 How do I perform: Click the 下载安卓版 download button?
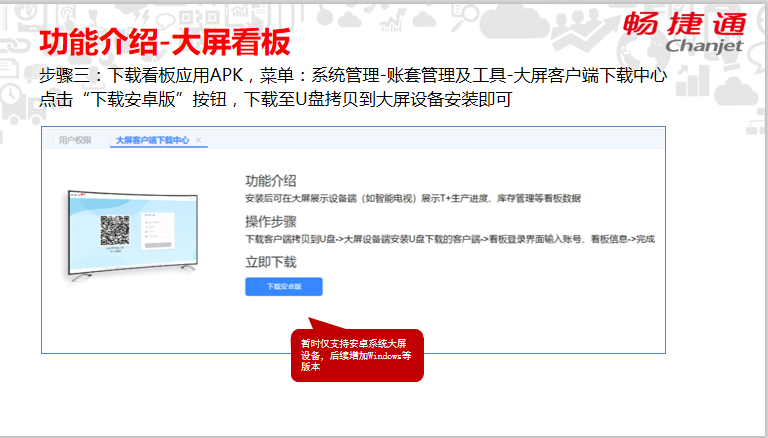(284, 287)
